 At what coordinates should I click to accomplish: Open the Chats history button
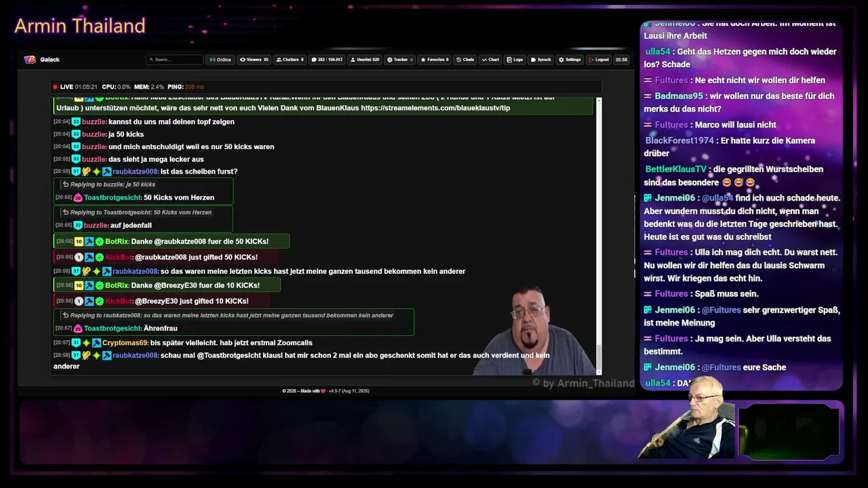pos(465,60)
